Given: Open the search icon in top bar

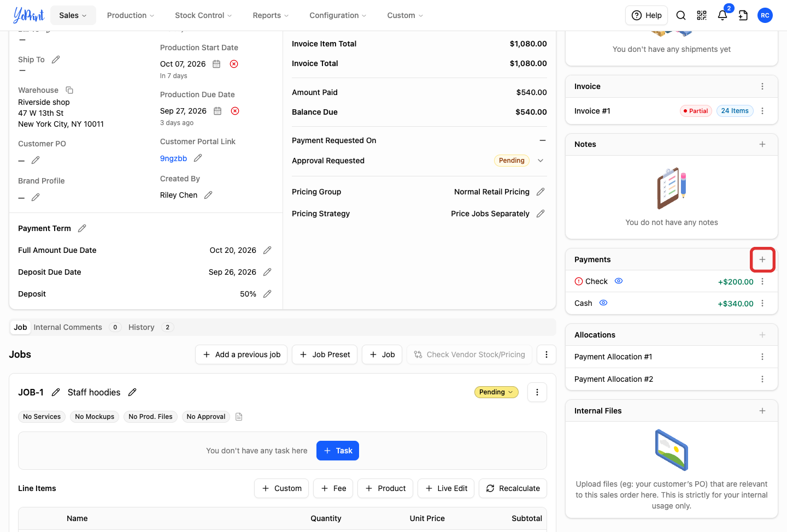Looking at the screenshot, I should coord(681,15).
